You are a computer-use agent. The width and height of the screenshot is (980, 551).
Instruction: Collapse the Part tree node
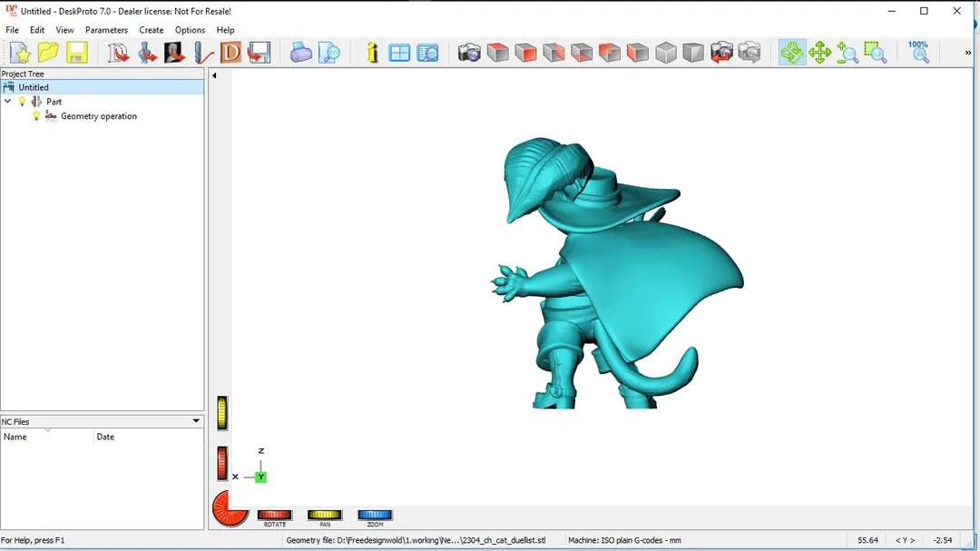point(7,102)
